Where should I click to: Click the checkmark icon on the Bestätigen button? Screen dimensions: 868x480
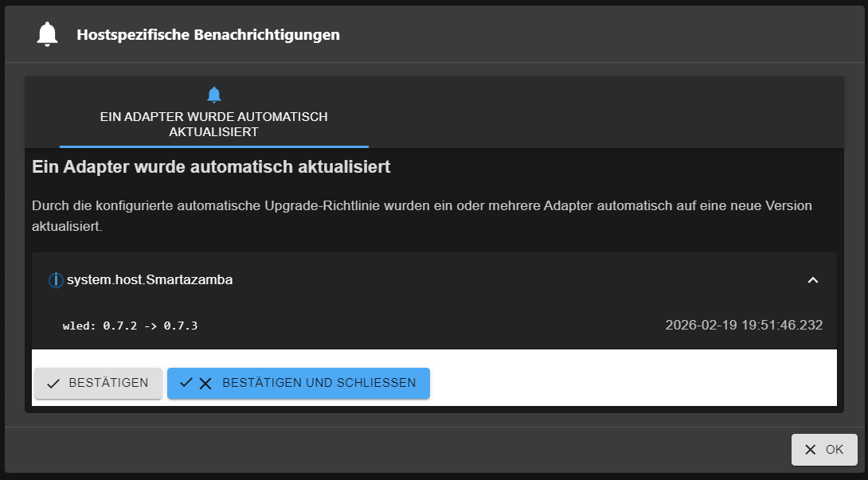[x=53, y=384]
